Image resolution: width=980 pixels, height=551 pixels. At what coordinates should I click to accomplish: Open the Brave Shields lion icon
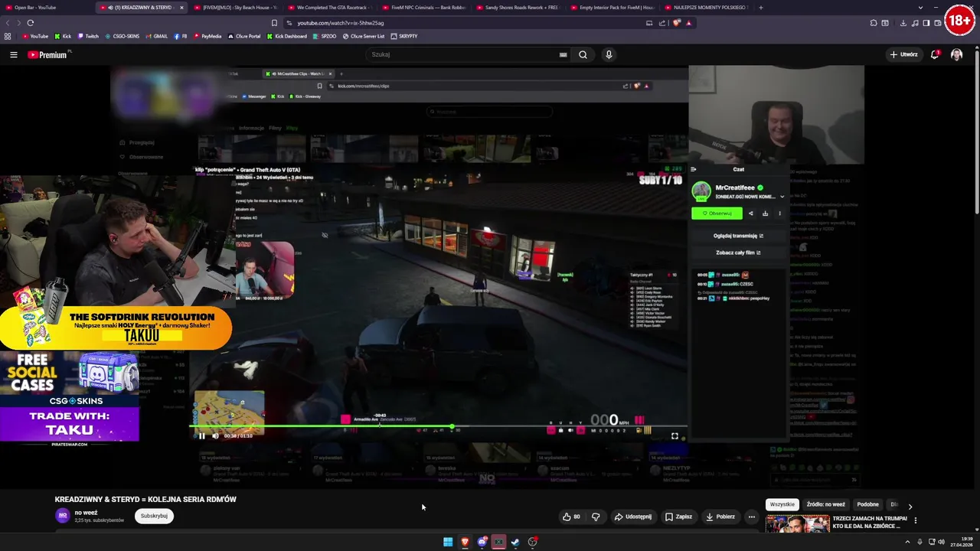676,23
